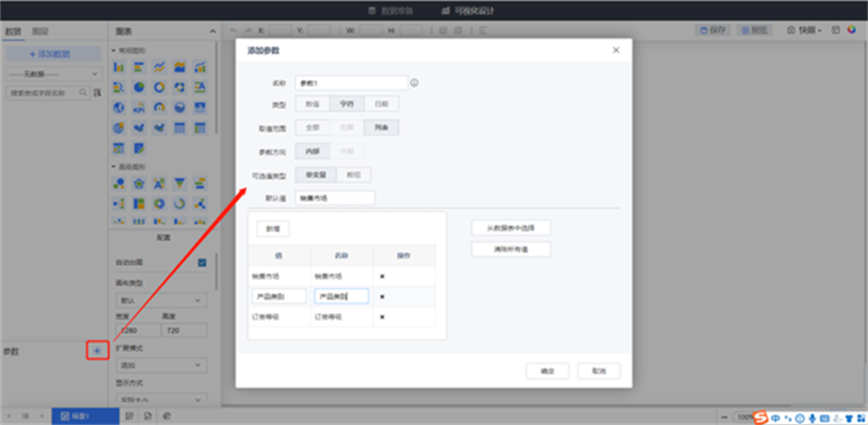868x425 pixels.
Task: Delete the 销售市场 row in the value table
Action: point(383,277)
